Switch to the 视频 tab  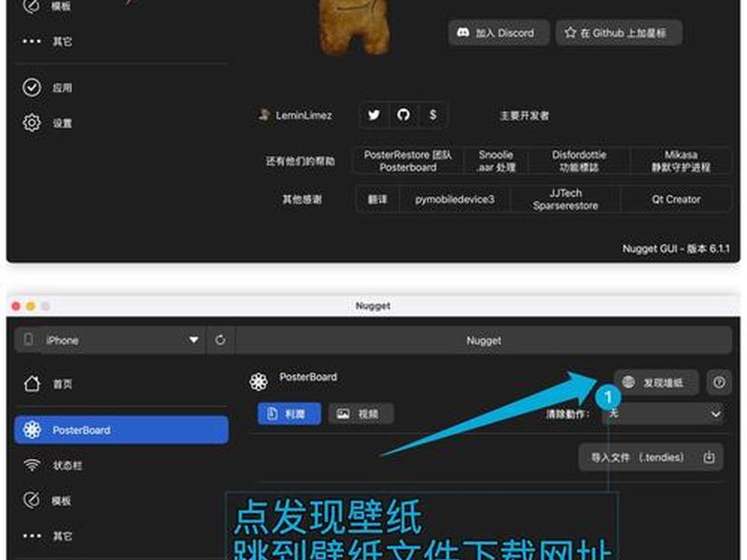pos(361,413)
